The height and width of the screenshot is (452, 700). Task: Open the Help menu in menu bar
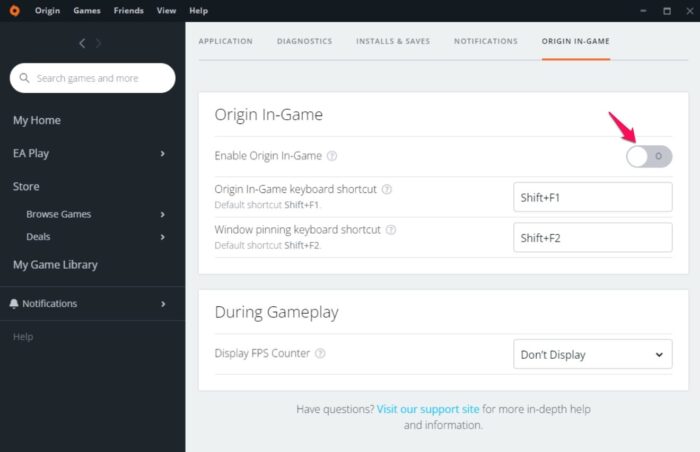198,10
